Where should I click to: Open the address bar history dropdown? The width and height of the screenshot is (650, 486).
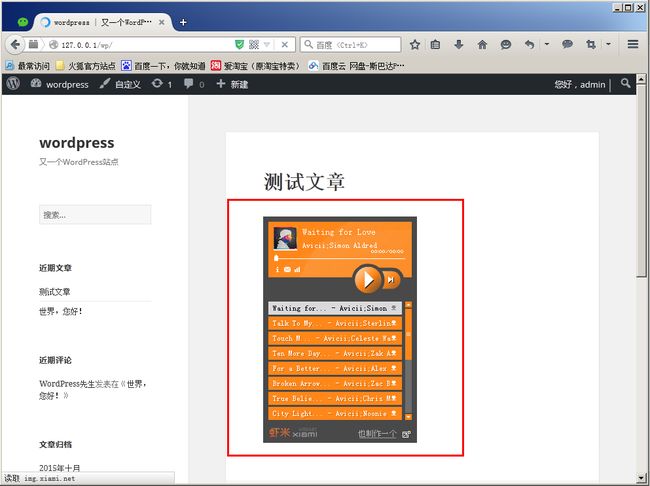pos(267,44)
